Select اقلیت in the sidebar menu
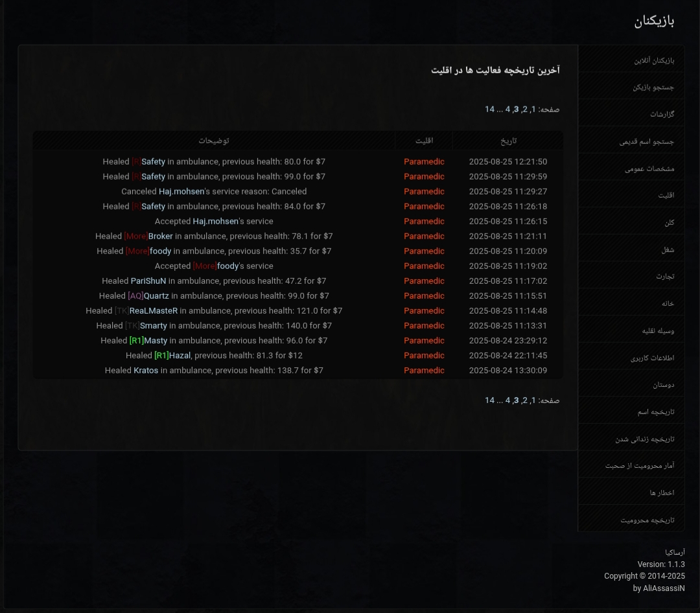700x613 pixels. 631,195
